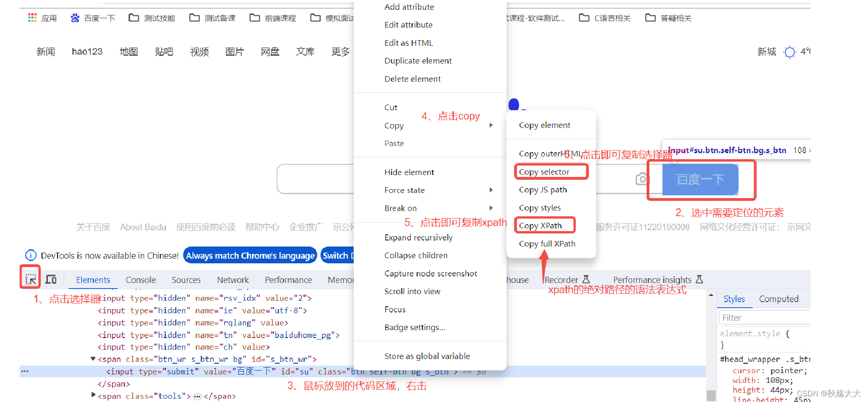Switch to the Performance tab
This screenshot has width=868, height=402.
pos(288,280)
